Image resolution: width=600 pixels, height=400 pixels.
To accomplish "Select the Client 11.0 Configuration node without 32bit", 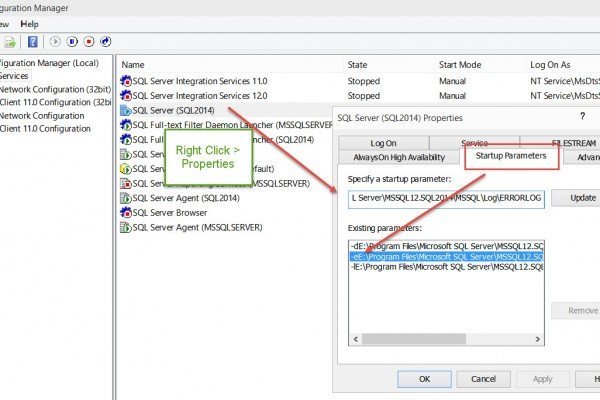I will (45, 129).
